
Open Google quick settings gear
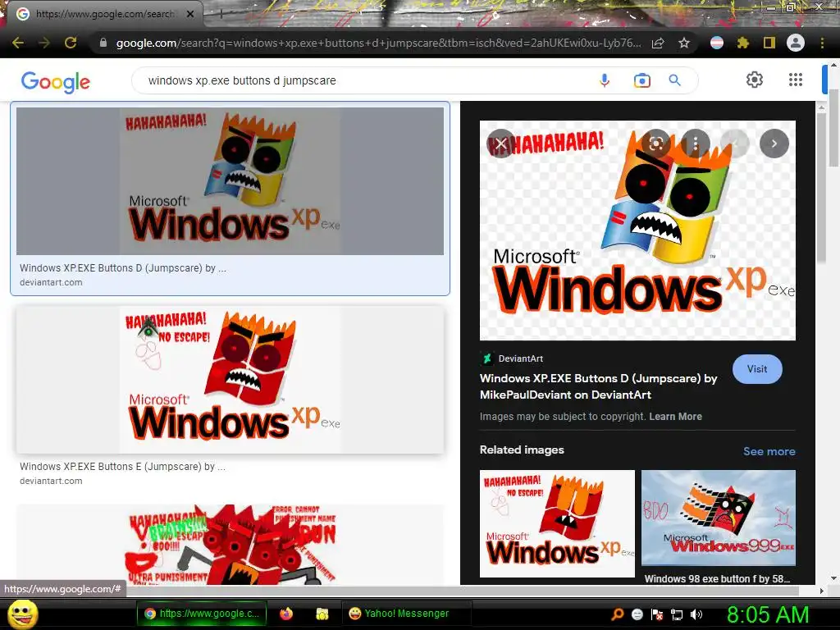tap(755, 80)
